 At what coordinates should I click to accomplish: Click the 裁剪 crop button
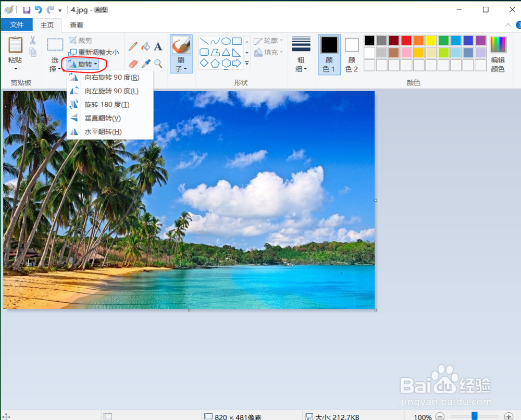80,40
